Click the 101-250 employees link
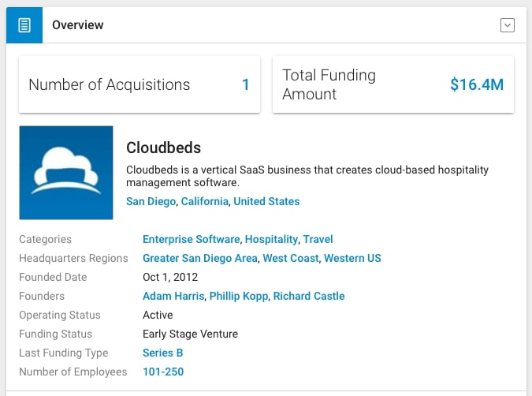532x396 pixels. pos(163,372)
